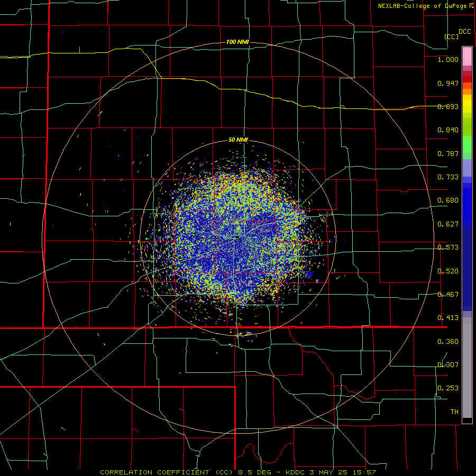Screen dimensions: 476x476
Task: Click the 0.787 legend value
Action: [448, 153]
